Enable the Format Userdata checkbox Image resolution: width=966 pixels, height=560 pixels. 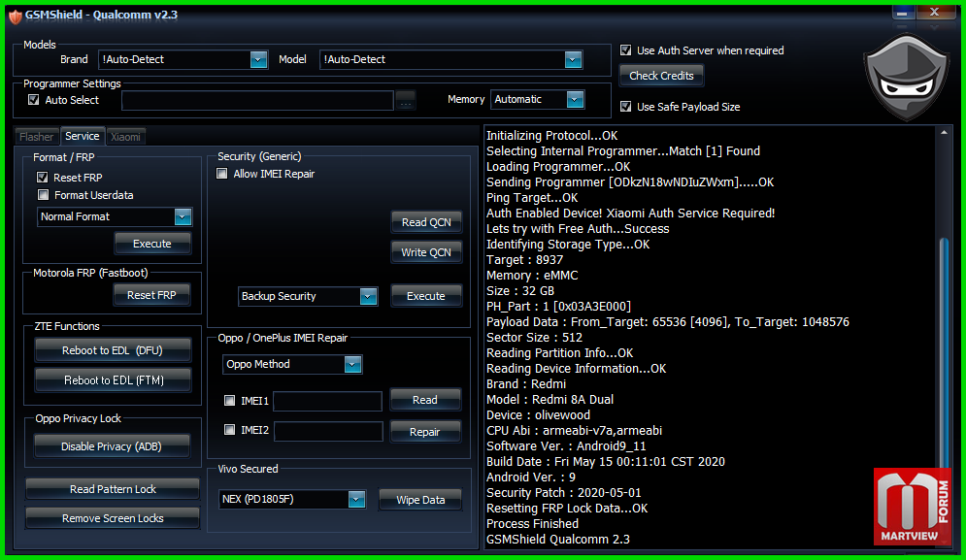tap(43, 195)
